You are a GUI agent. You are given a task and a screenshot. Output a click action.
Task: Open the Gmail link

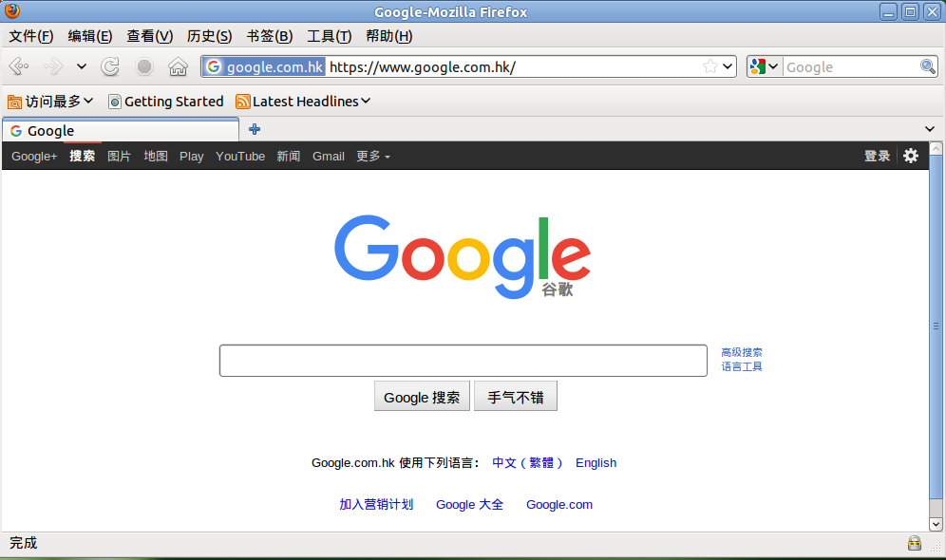329,156
